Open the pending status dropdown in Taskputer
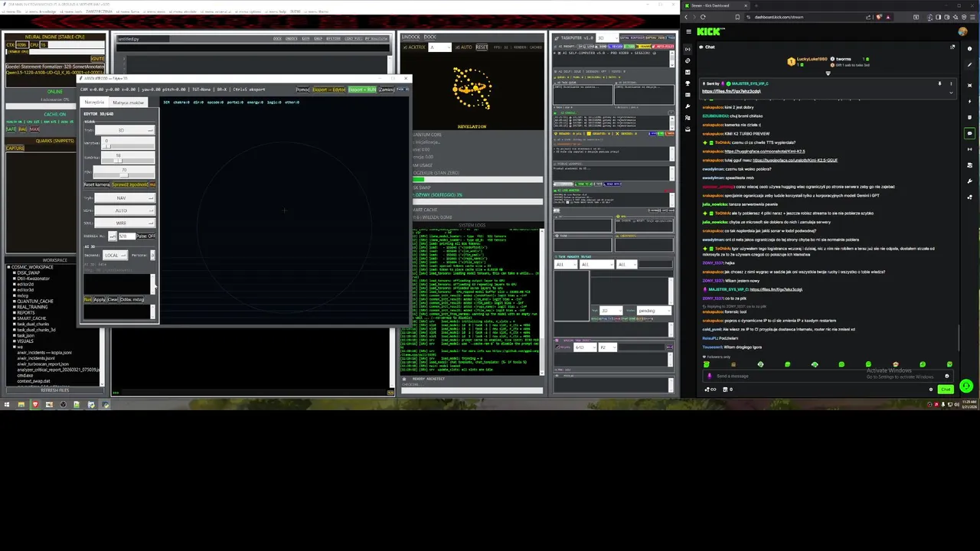Viewport: 980px width, 551px height. pos(655,311)
